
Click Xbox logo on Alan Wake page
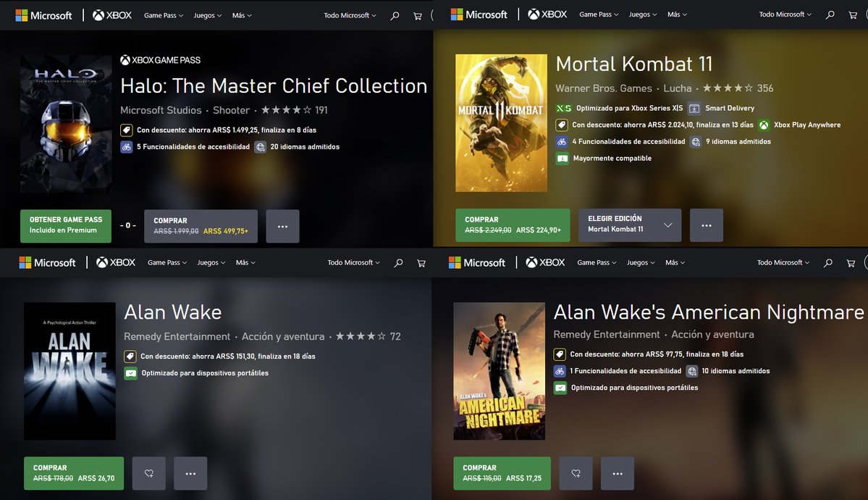pos(116,263)
